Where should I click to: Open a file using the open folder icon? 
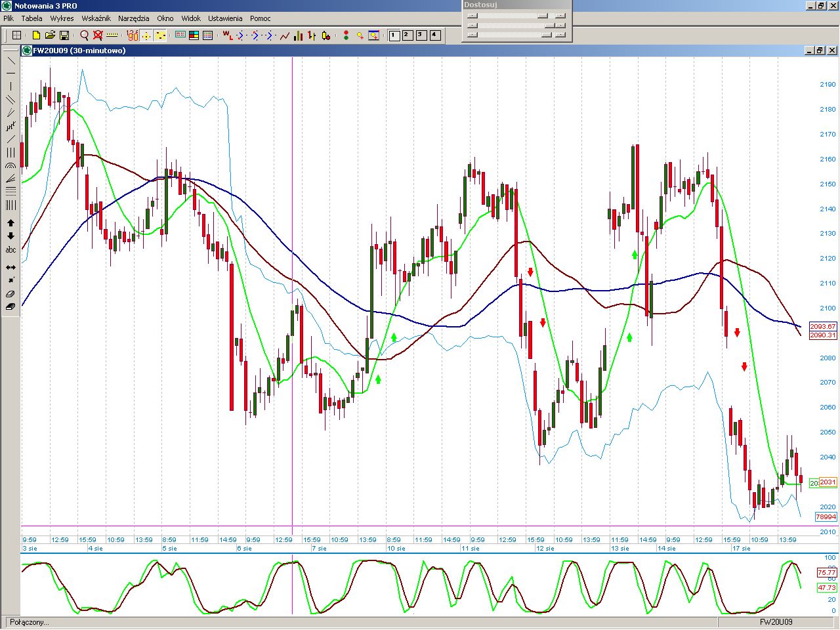50,35
